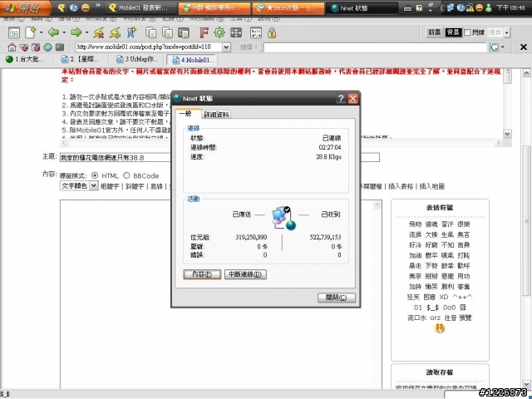The height and width of the screenshot is (399, 532).
Task: Select the 背景 background color button
Action: coord(453,32)
